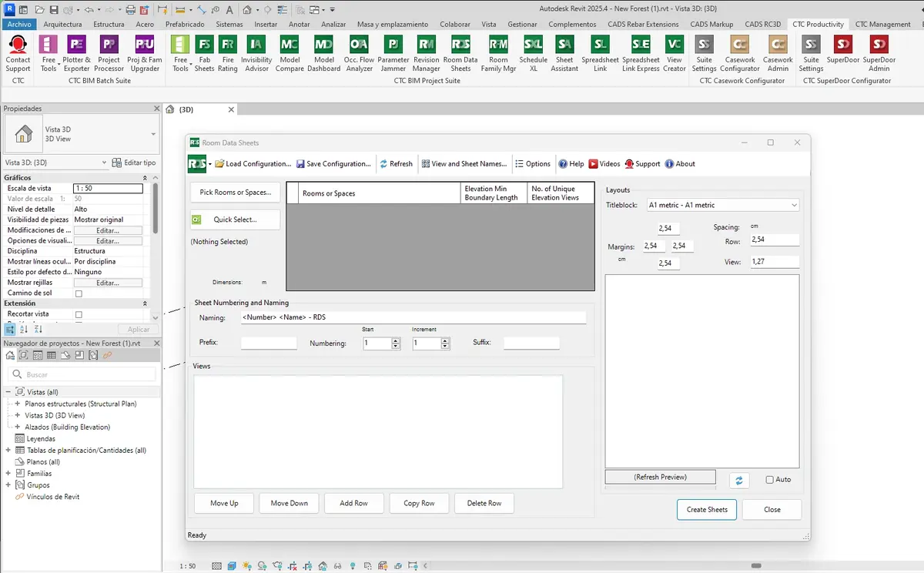Image resolution: width=924 pixels, height=573 pixels.
Task: Click the Refresh Preview button
Action: click(x=660, y=477)
